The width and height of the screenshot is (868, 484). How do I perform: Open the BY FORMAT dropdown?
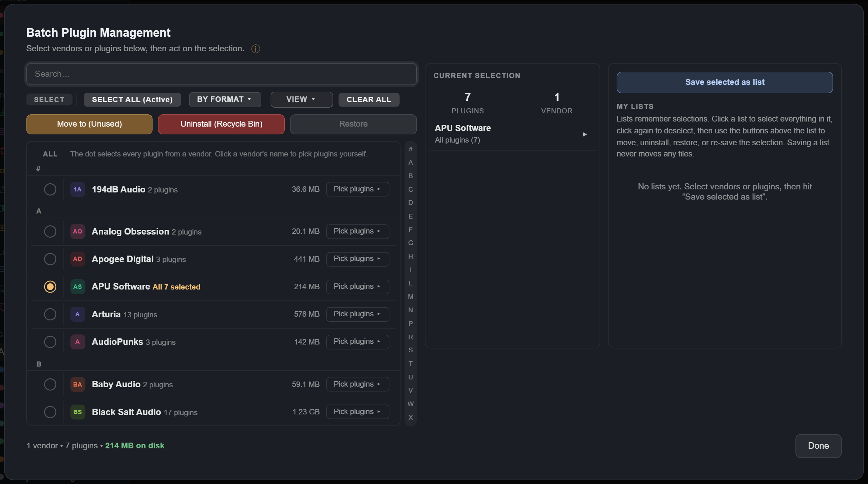point(225,99)
